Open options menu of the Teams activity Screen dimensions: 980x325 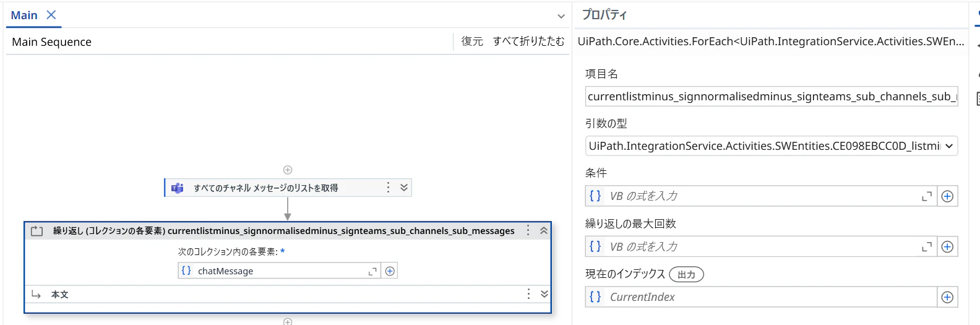pyautogui.click(x=388, y=188)
